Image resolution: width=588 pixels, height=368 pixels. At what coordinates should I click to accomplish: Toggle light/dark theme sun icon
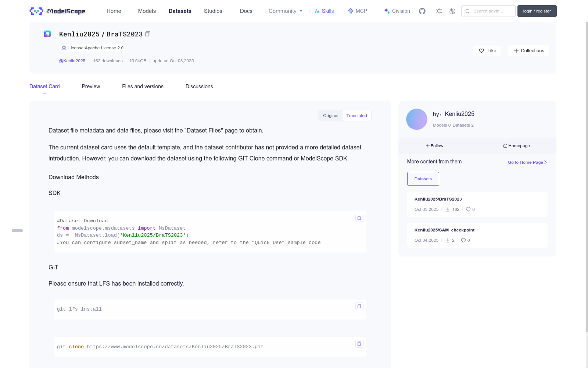[439, 11]
